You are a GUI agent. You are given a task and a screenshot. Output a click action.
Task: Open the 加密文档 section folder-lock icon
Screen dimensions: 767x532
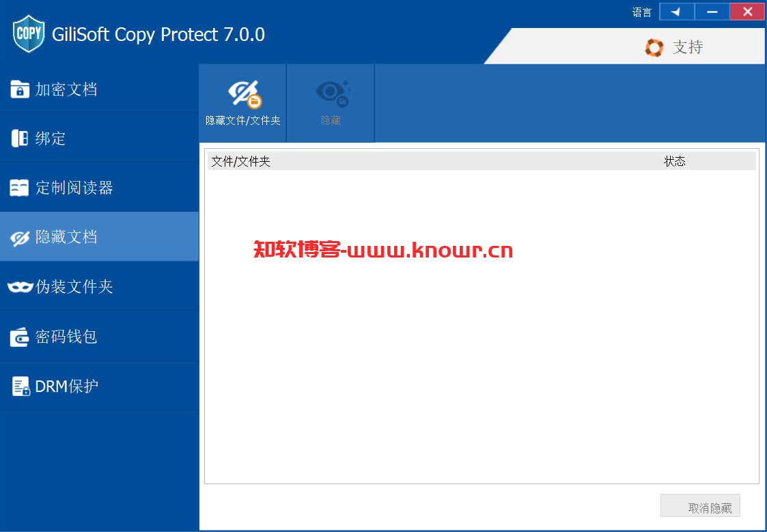click(x=20, y=89)
